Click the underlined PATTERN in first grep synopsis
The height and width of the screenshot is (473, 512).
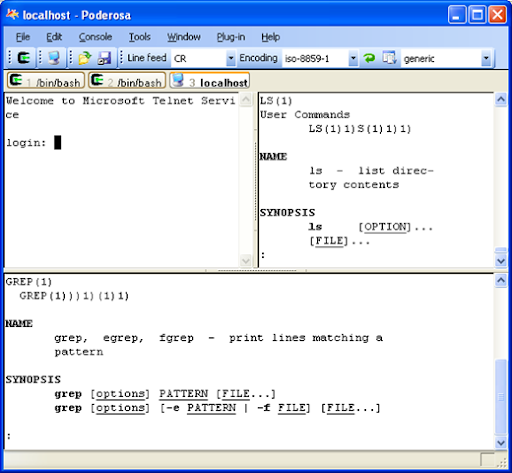point(183,394)
